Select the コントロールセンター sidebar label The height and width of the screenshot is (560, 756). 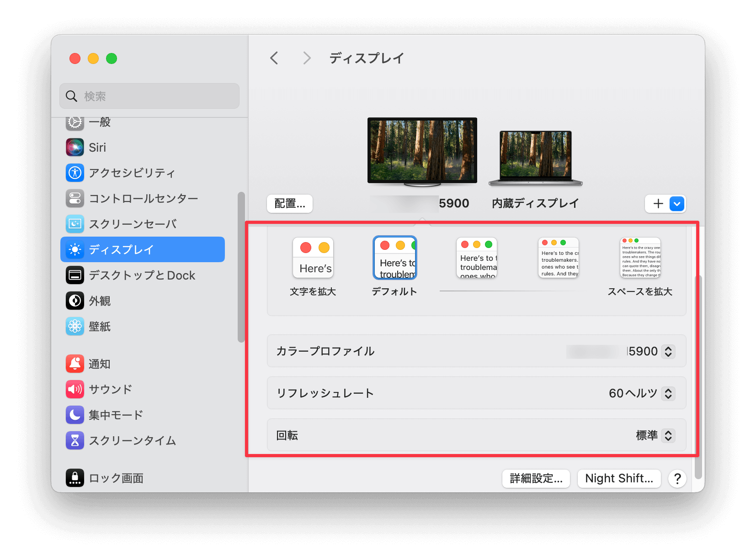(x=144, y=198)
